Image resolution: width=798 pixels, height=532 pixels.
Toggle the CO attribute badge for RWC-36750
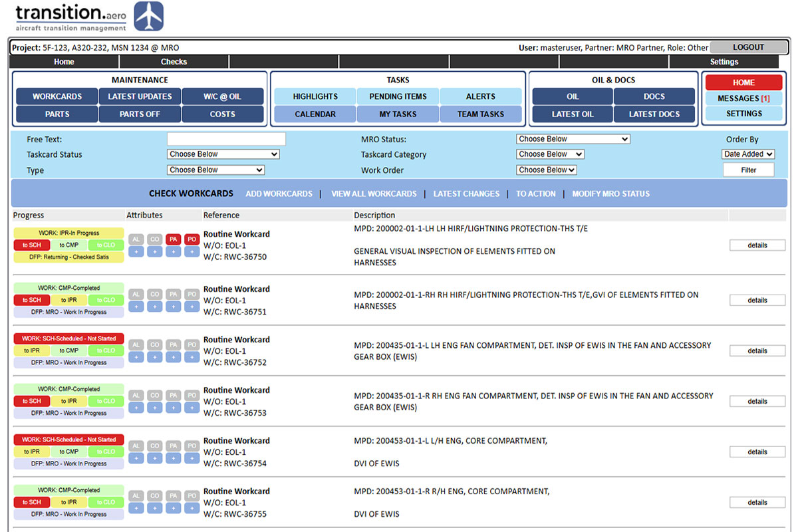point(154,239)
